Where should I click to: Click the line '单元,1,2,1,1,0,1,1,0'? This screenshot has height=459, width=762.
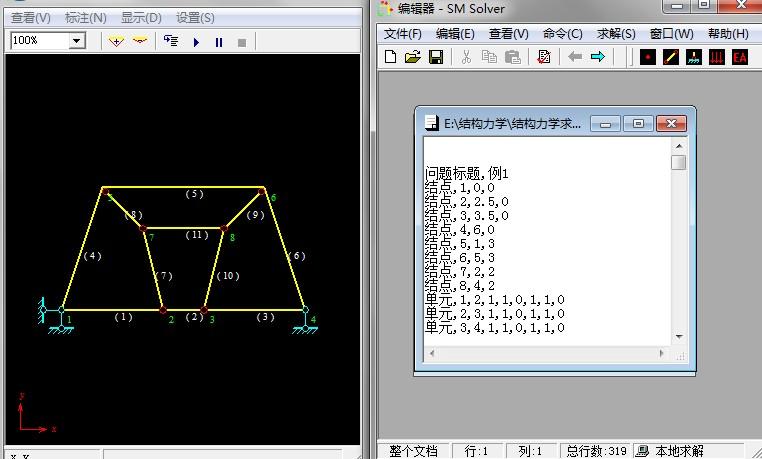[495, 300]
